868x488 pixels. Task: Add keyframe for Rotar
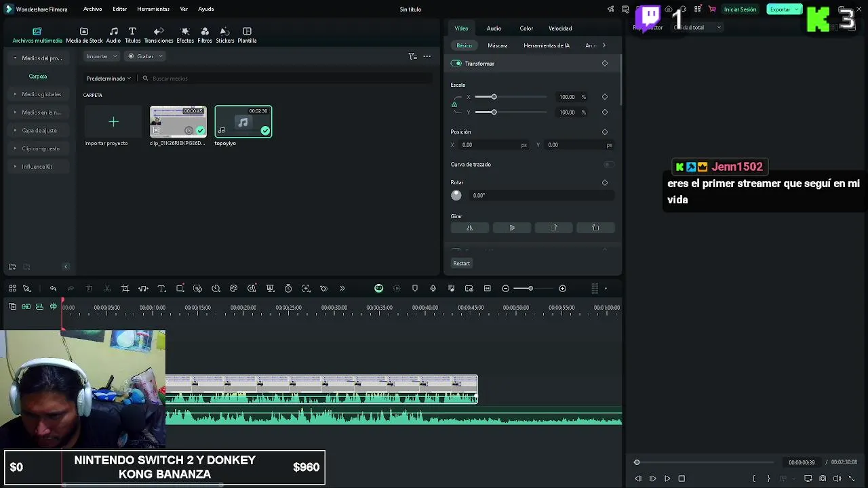click(x=605, y=183)
